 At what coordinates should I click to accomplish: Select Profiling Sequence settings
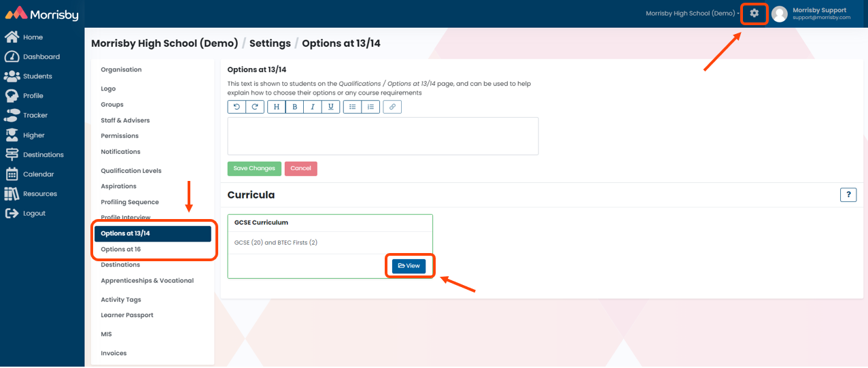click(130, 202)
